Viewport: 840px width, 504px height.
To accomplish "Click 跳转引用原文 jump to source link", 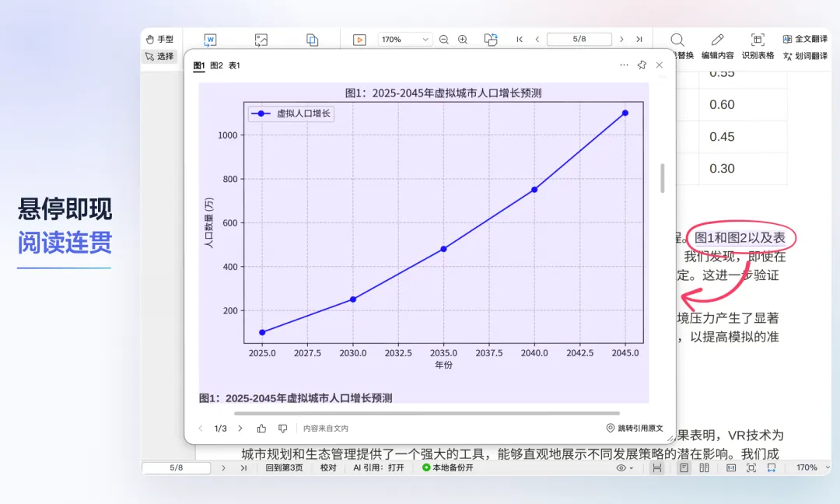I will (x=635, y=428).
